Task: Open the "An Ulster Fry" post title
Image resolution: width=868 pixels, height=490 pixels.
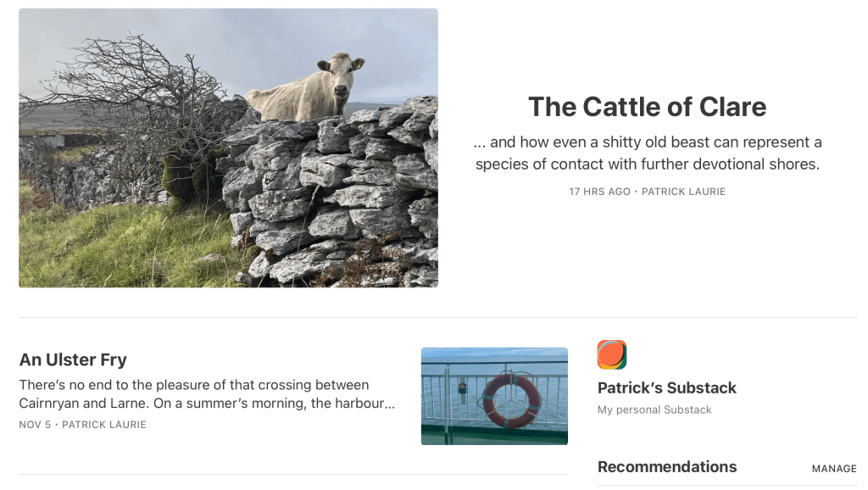Action: click(x=73, y=359)
